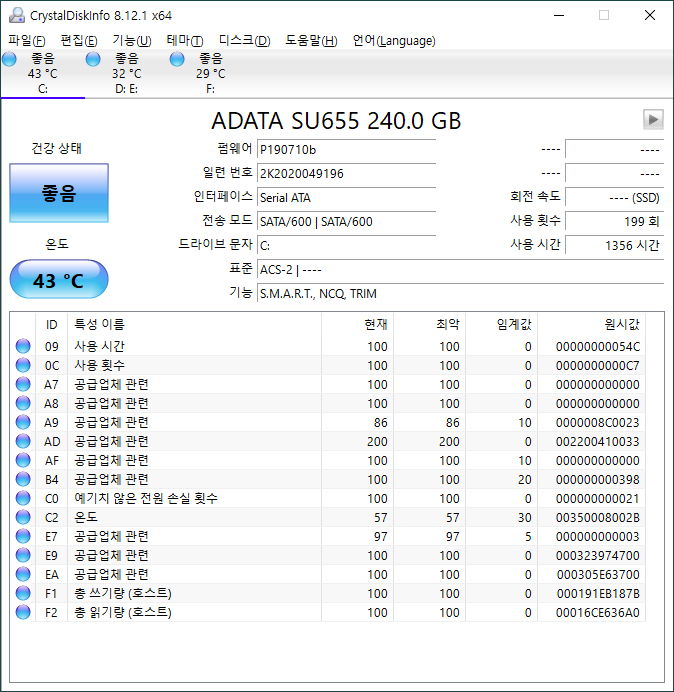Click the rotation speed value ---- (SSD)
The width and height of the screenshot is (674, 692).
[614, 197]
